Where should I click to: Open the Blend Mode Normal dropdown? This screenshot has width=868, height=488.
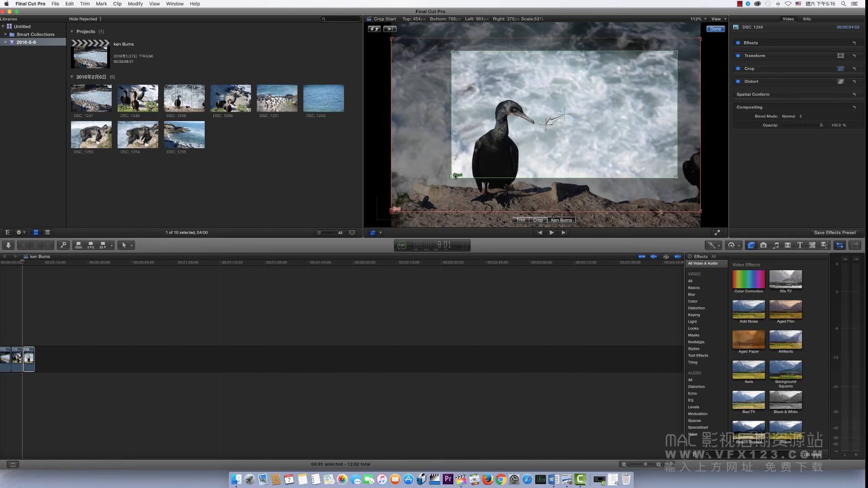(x=792, y=116)
